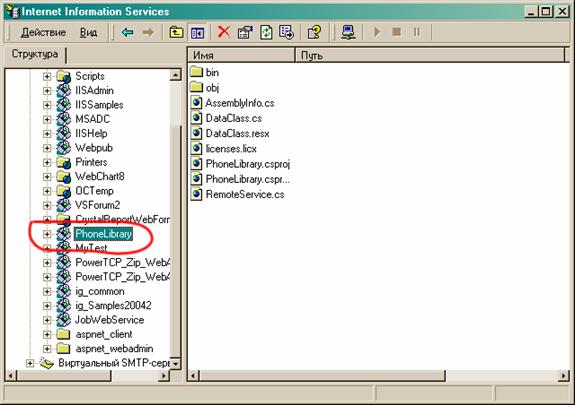Select the AssemblyInfo.cs file
Screen dimensions: 575x405
(240, 103)
